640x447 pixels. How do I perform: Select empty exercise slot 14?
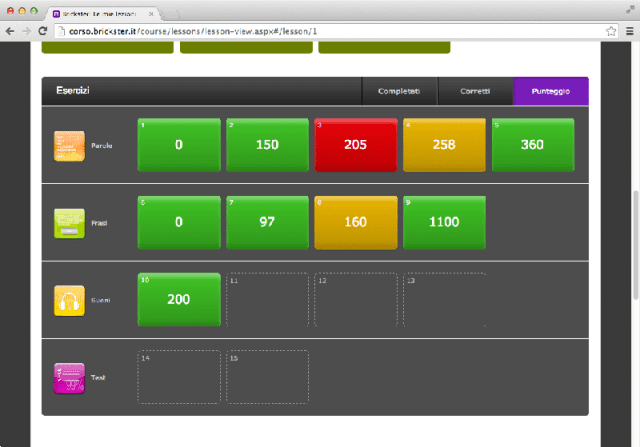pyautogui.click(x=178, y=377)
